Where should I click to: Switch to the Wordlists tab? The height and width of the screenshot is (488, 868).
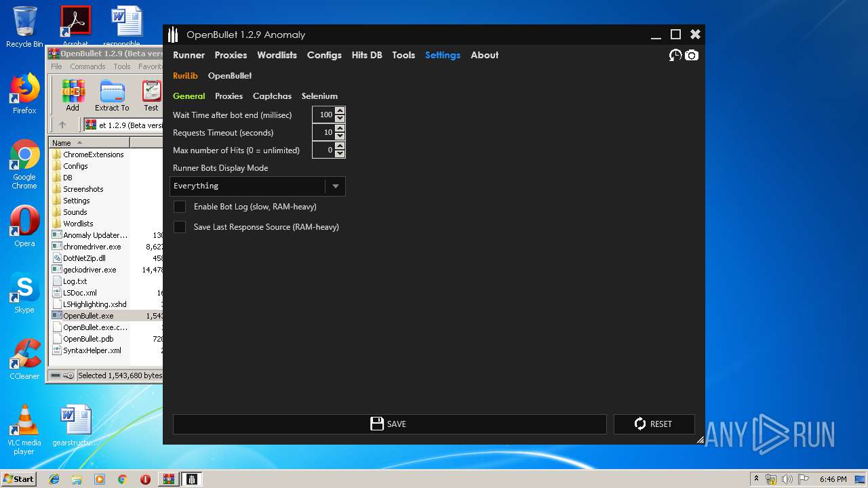click(277, 56)
